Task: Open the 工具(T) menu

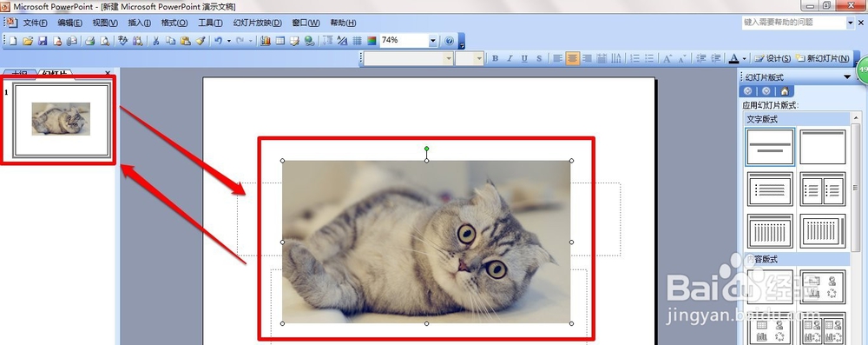Action: (x=210, y=23)
